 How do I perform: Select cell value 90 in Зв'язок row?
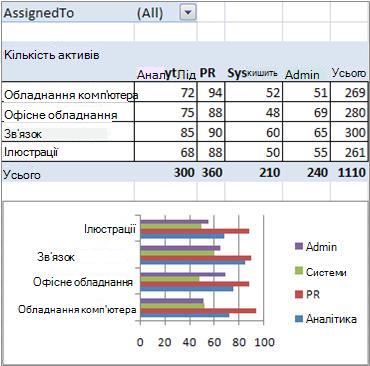click(x=215, y=133)
